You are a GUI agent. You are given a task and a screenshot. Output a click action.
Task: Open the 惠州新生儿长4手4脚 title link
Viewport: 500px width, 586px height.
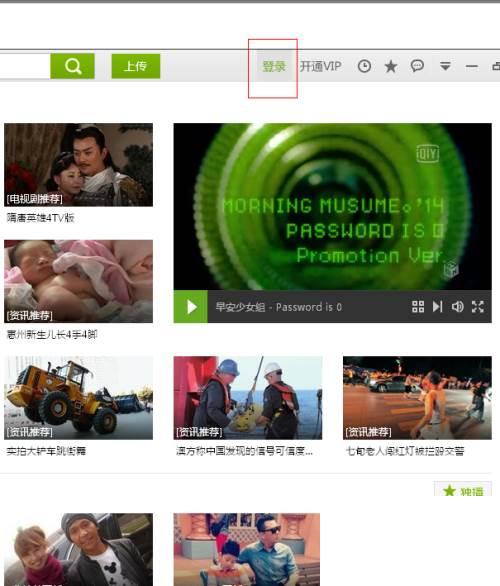point(52,334)
